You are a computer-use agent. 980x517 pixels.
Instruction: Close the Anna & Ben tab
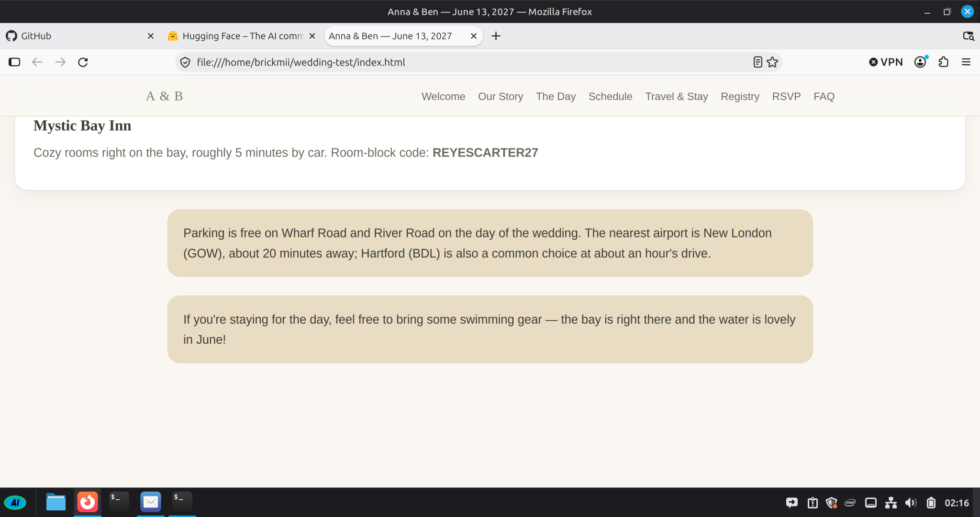click(x=474, y=36)
